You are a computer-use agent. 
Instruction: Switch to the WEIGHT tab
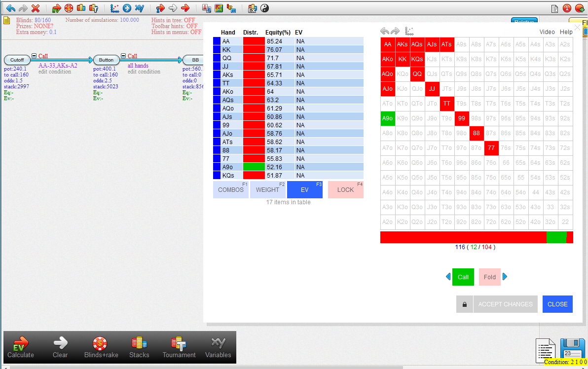coord(267,190)
